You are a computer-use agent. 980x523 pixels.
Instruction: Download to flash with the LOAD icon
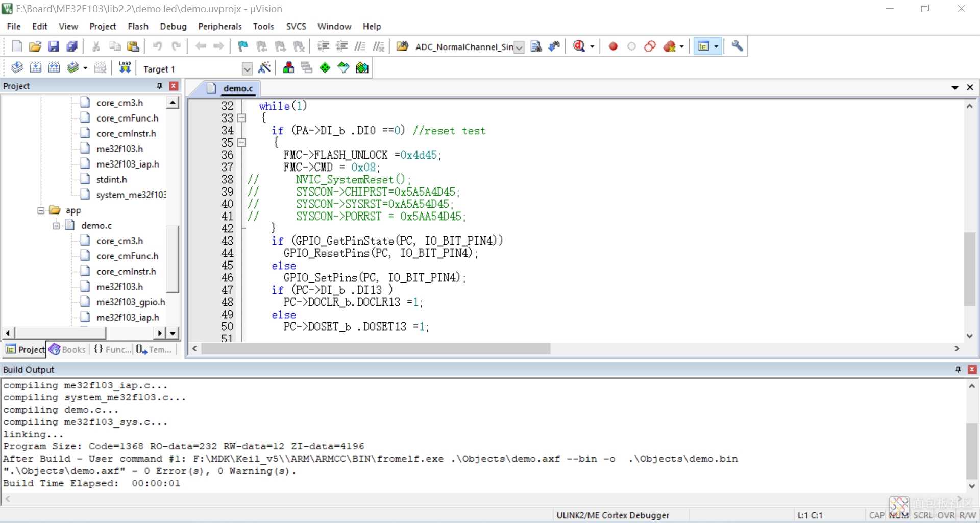pos(125,67)
